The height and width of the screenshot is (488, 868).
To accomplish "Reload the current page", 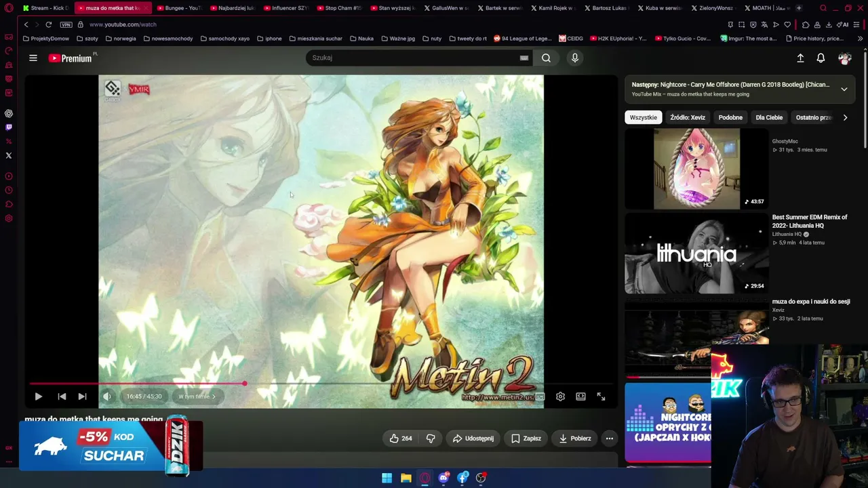I will tap(49, 24).
